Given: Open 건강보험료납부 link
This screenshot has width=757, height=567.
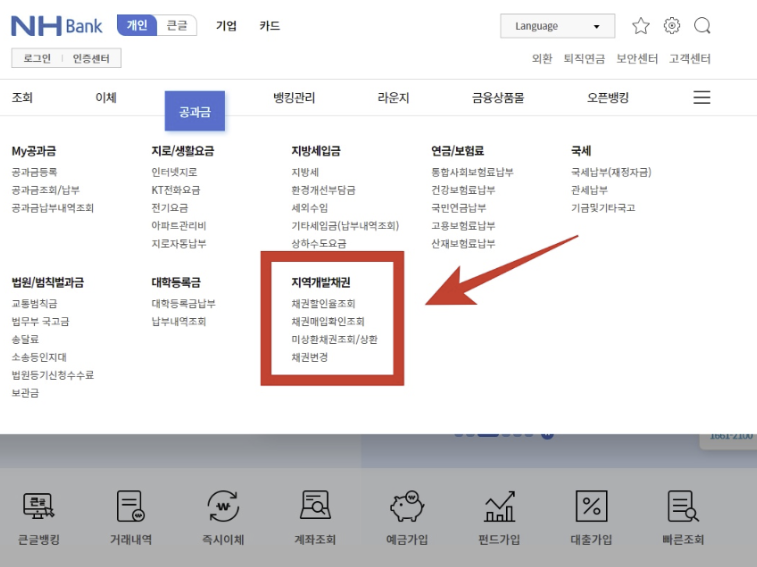Looking at the screenshot, I should pos(463,190).
